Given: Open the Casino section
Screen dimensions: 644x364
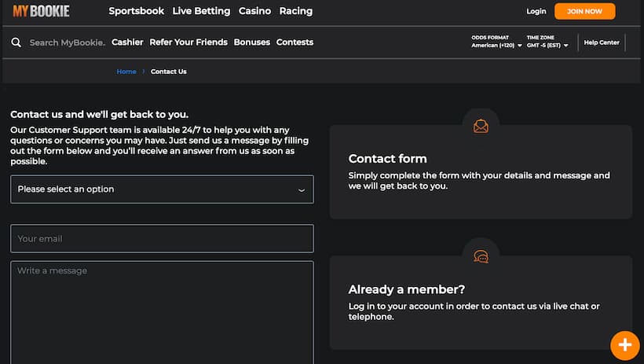Looking at the screenshot, I should [254, 11].
